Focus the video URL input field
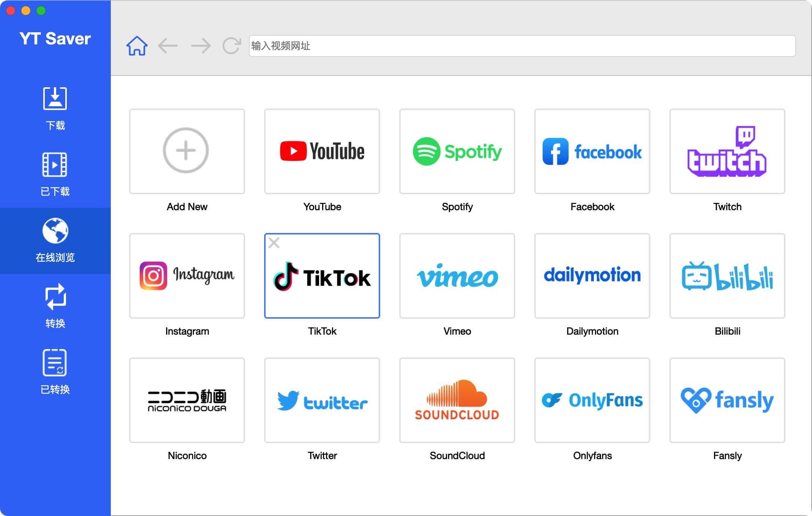The image size is (812, 516). pos(522,46)
